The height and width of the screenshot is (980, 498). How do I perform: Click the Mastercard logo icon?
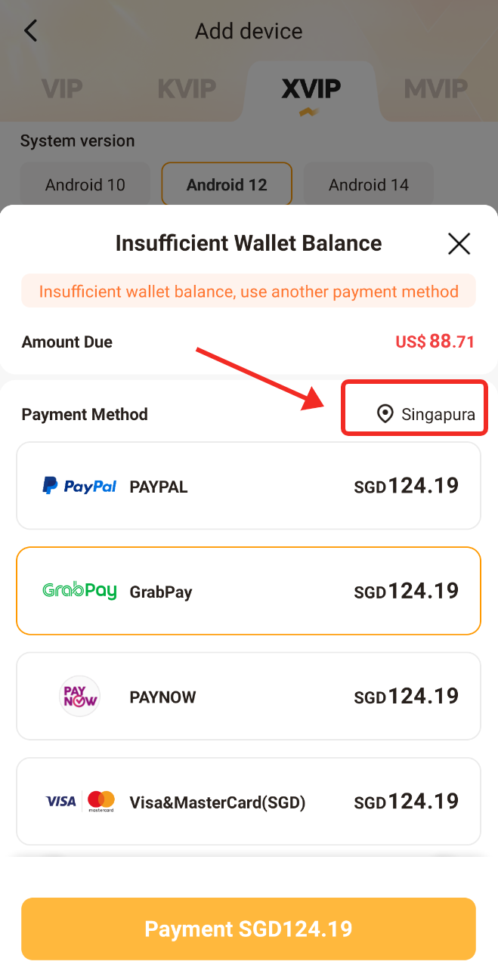tap(101, 801)
